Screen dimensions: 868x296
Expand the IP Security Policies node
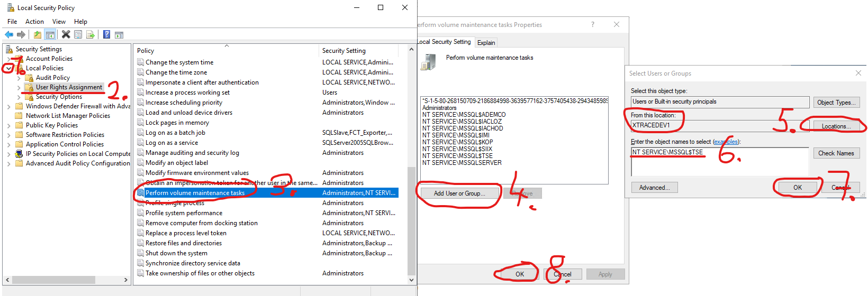click(x=9, y=154)
